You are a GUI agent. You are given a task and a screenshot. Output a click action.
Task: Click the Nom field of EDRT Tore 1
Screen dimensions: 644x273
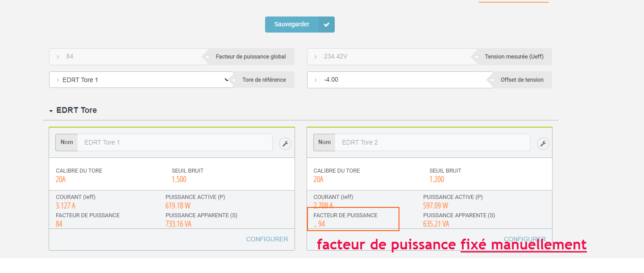175,142
